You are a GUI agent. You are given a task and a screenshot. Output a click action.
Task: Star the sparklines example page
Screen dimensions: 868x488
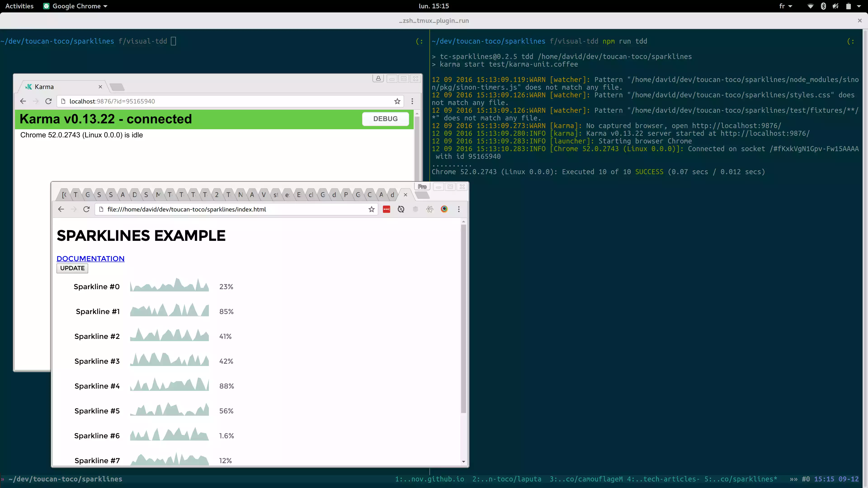pos(371,209)
